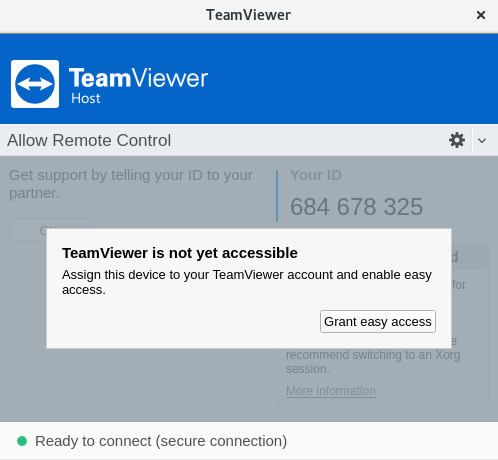Click the recommend switching to Xorg text
Viewport: 498px width, 460px height.
[x=373, y=362]
